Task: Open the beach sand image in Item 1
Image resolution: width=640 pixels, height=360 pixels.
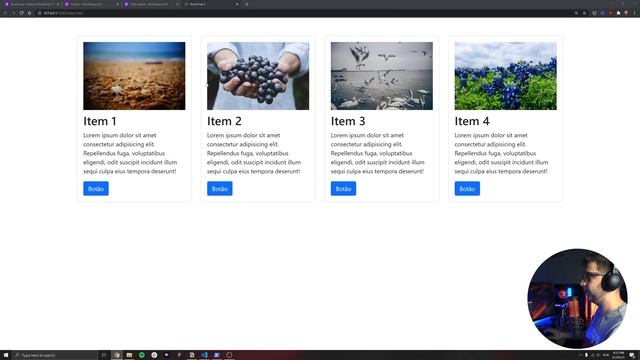Action: [x=134, y=76]
